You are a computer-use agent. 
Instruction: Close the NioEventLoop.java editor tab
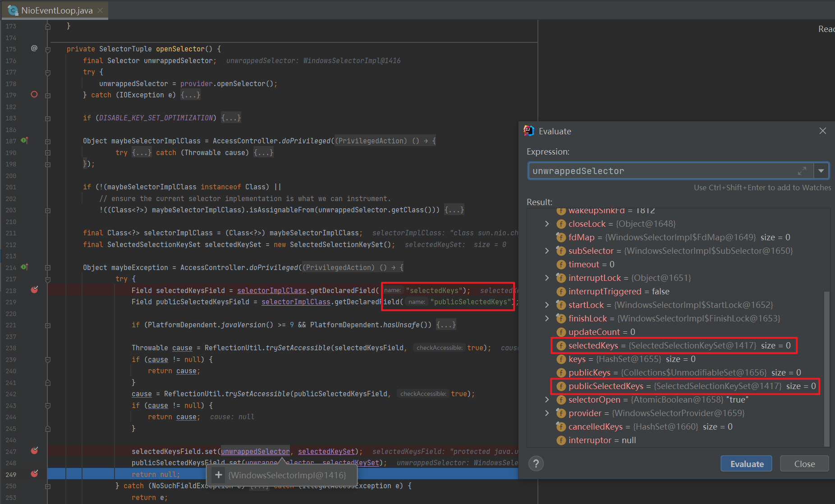pos(100,10)
